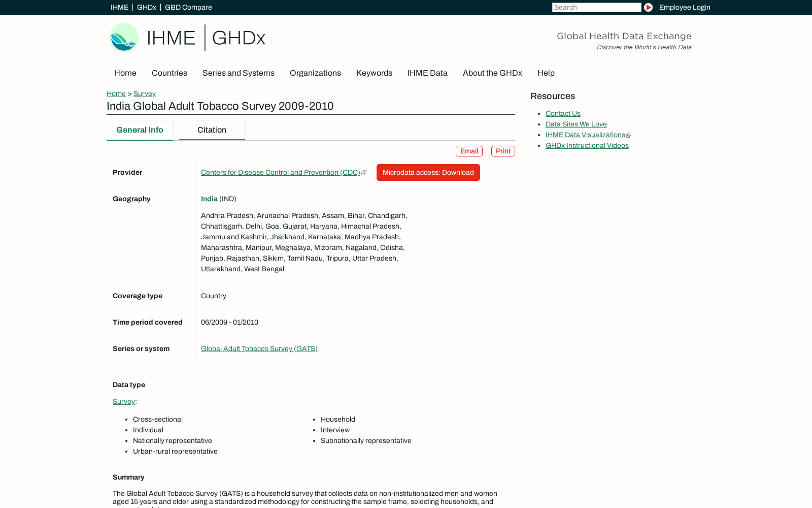Click the page title India Global Adult Tobacco Survey

[220, 106]
